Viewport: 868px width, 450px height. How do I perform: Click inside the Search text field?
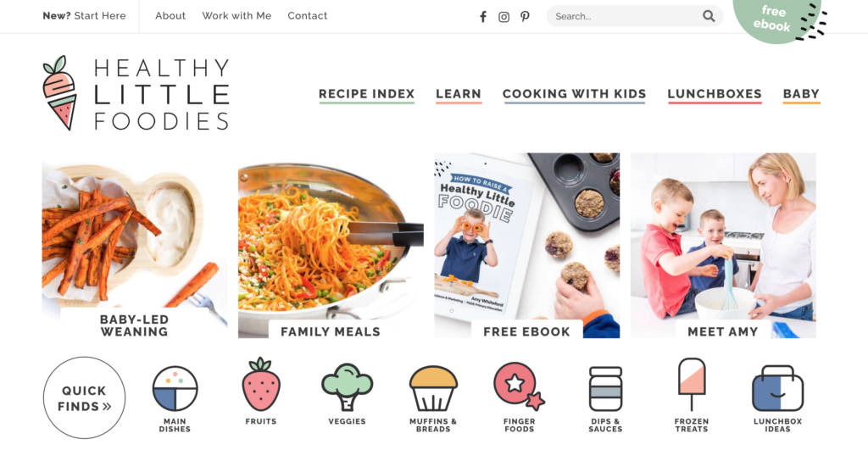coord(626,16)
